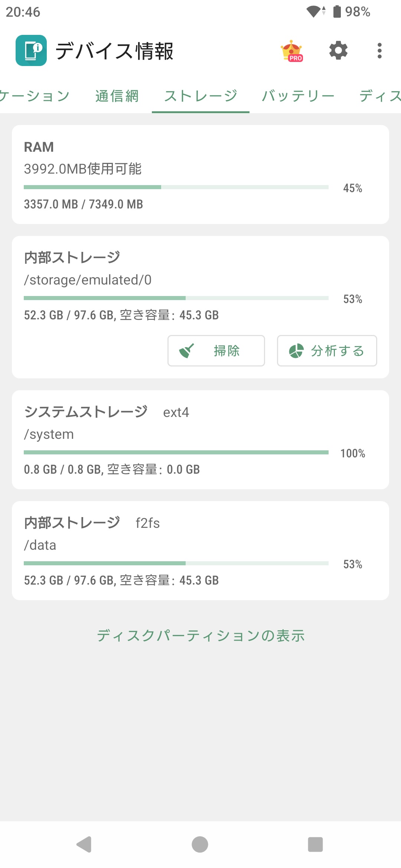Tap the 掃除 clean button

pos(216,351)
